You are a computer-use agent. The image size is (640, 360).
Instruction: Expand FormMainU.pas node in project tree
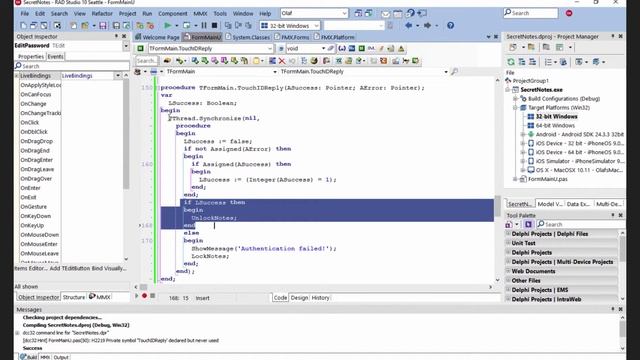pos(515,179)
